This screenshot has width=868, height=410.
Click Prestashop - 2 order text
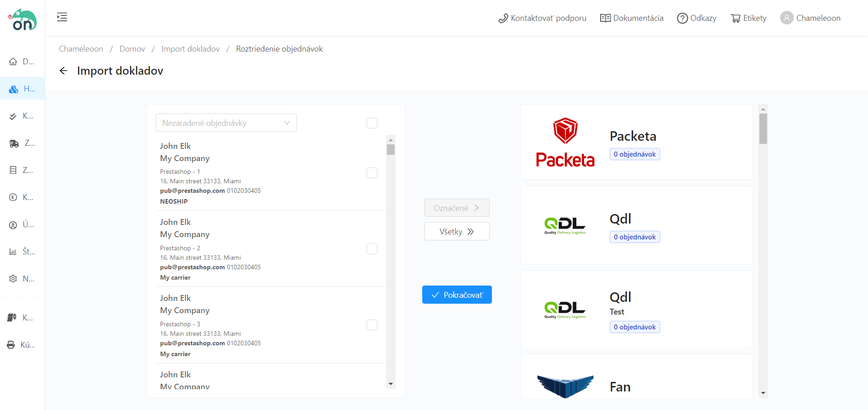click(180, 248)
